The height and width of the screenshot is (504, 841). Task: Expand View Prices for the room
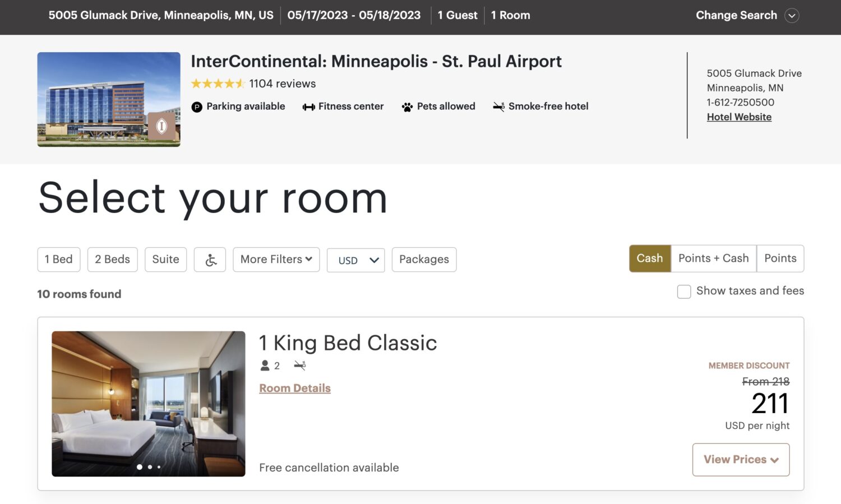click(741, 459)
